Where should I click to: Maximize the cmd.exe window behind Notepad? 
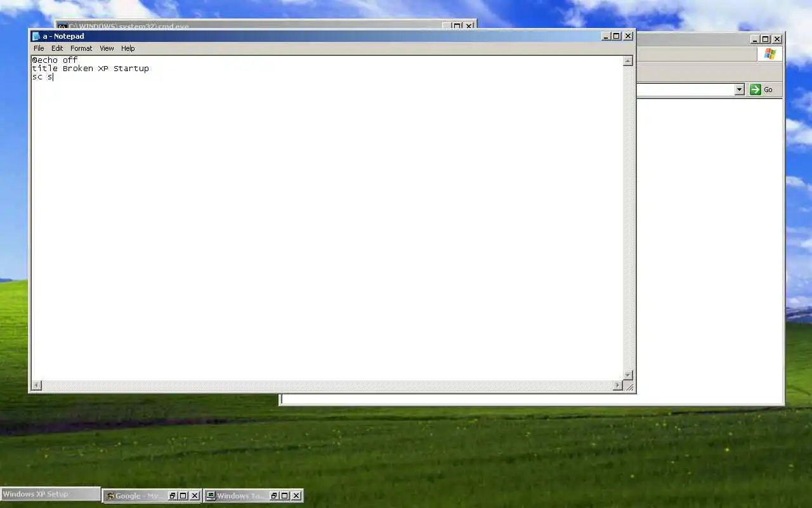click(457, 26)
